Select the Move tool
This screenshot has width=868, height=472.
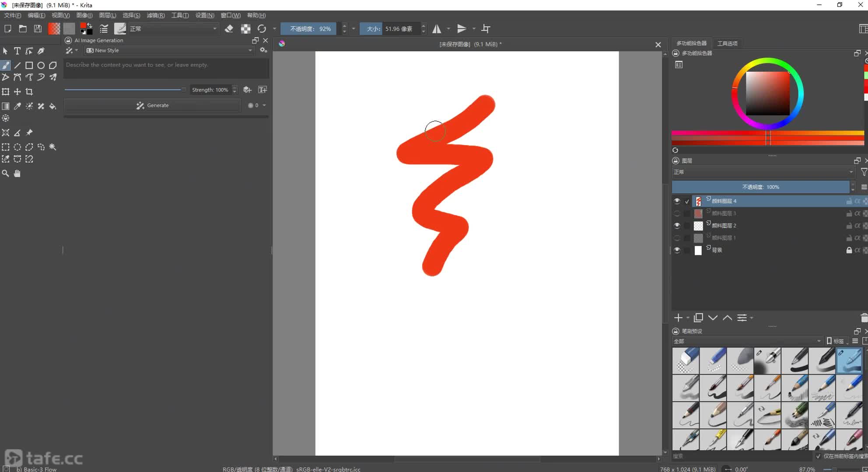(17, 92)
